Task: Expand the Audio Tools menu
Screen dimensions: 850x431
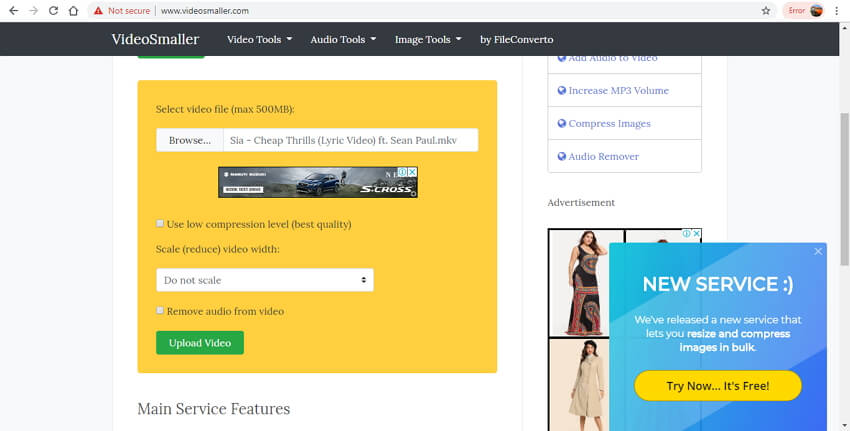Action: click(x=343, y=39)
